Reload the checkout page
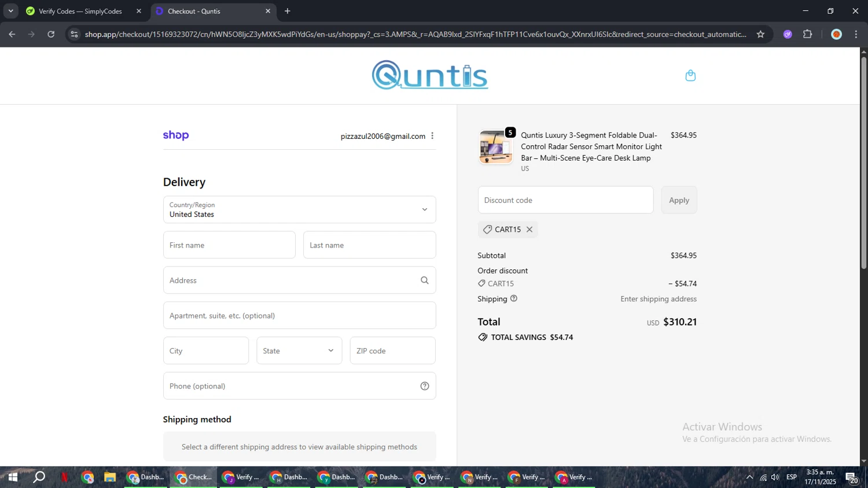This screenshot has width=868, height=488. (51, 34)
